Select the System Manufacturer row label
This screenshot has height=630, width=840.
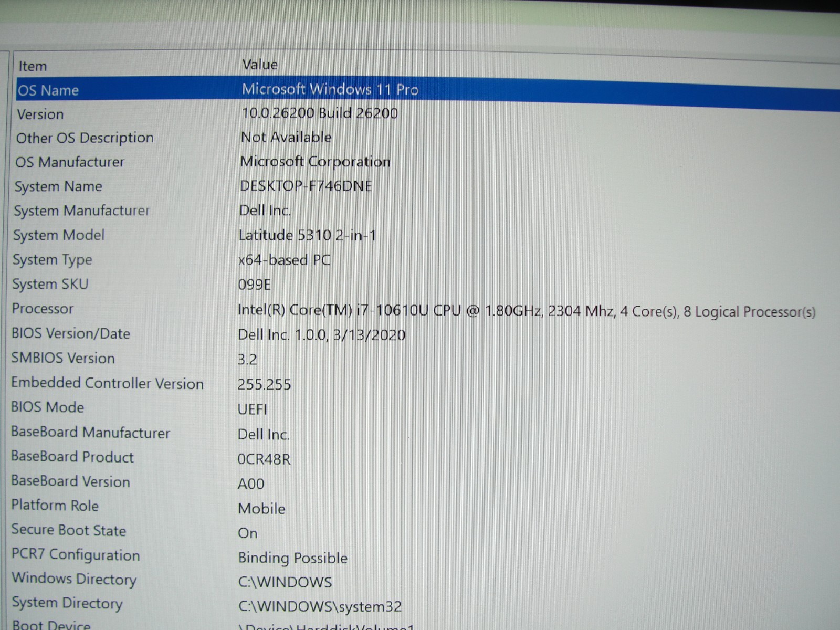coord(82,211)
